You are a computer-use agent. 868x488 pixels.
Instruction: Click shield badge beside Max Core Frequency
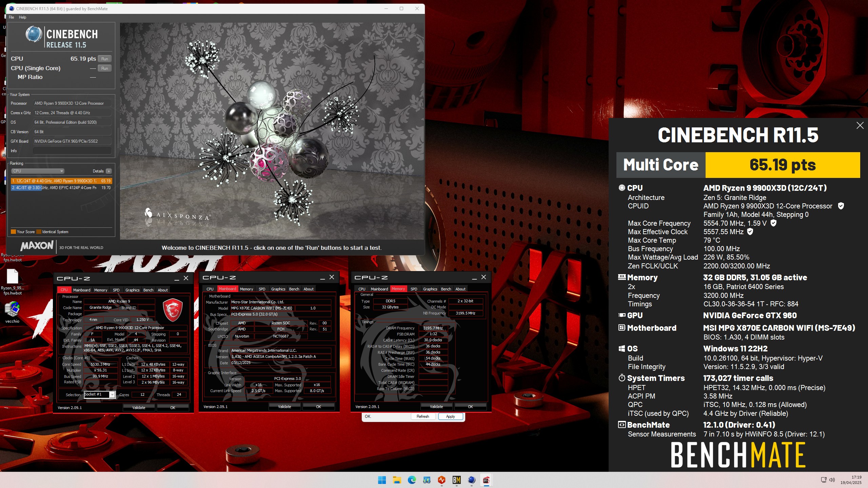tap(773, 223)
